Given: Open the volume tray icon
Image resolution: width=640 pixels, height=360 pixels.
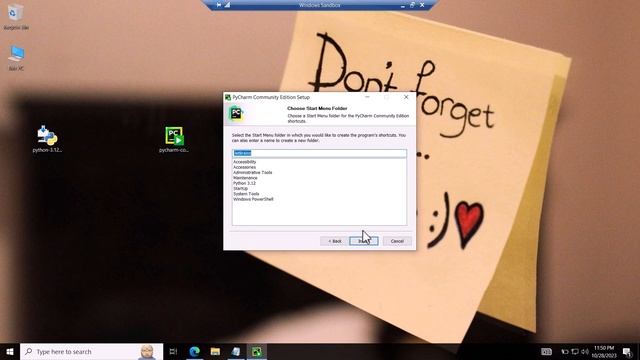Looking at the screenshot, I should (x=585, y=351).
